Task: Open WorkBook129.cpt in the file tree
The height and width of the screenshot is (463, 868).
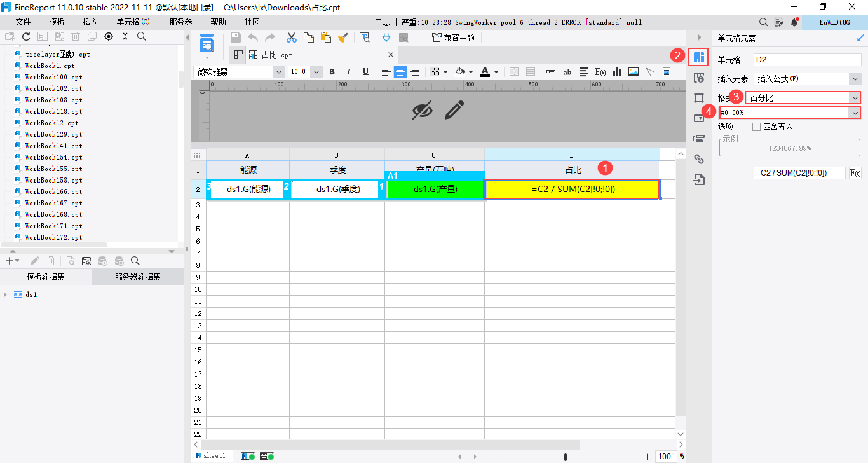Action: pyautogui.click(x=53, y=134)
